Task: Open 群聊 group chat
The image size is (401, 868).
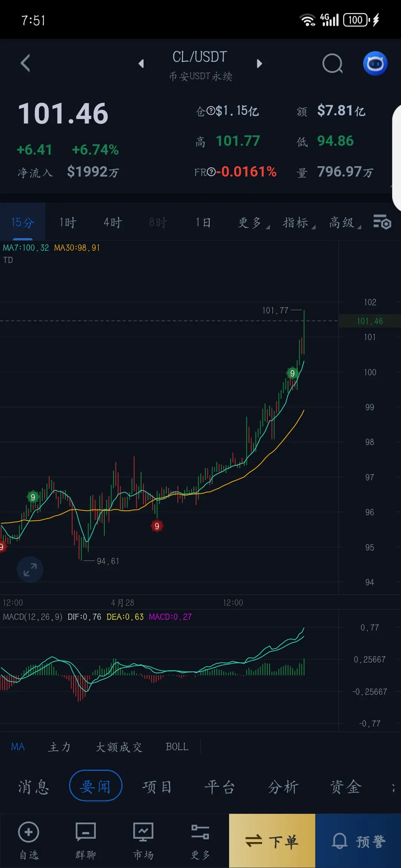Action: pos(86,841)
